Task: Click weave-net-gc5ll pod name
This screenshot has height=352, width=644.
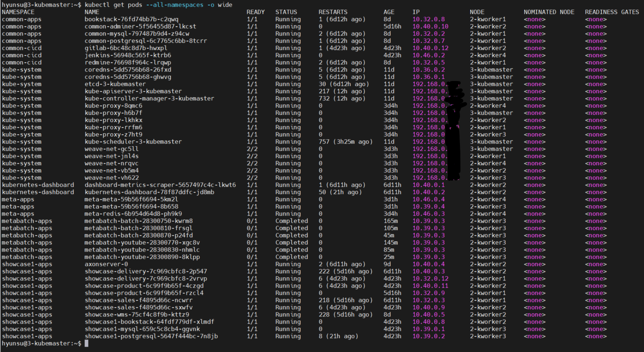Action: 112,149
